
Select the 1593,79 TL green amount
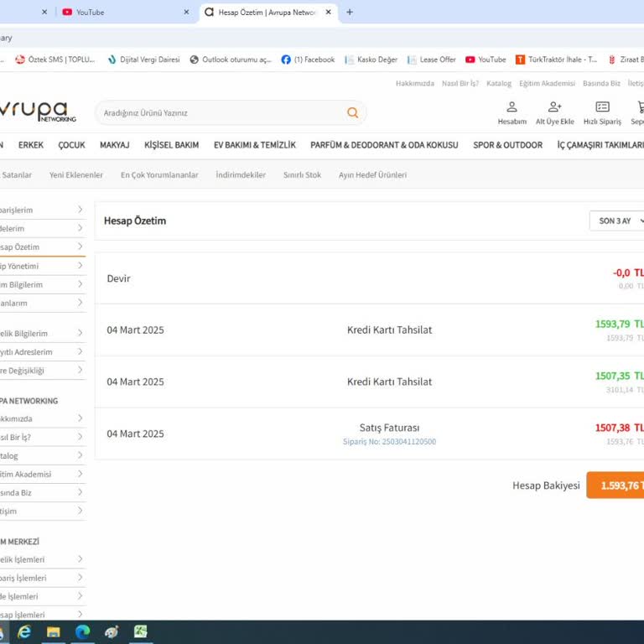[x=620, y=324]
